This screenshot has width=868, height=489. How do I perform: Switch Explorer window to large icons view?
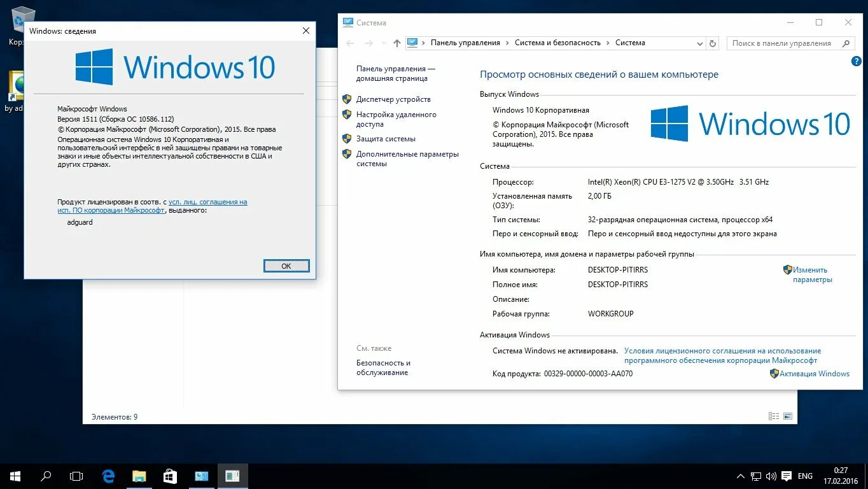pos(788,416)
